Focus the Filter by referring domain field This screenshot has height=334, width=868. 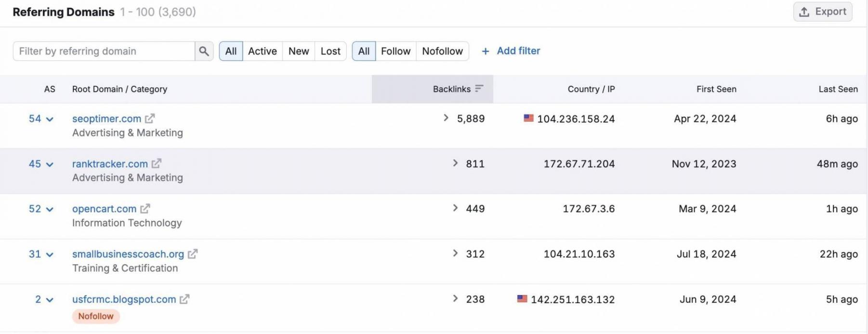coord(104,51)
